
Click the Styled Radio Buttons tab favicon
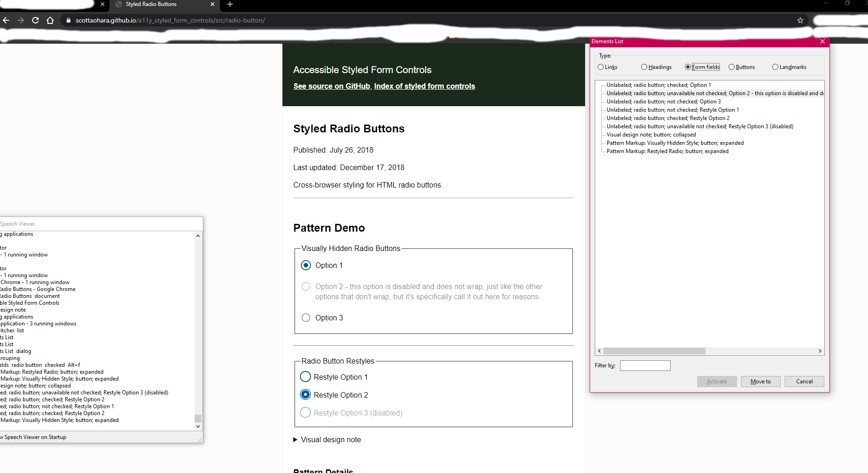point(119,4)
